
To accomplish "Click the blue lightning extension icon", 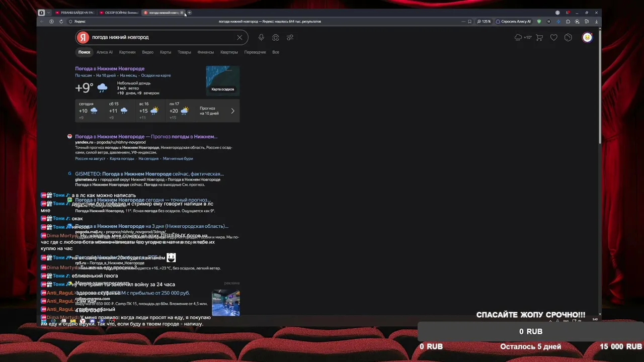I will point(558,22).
